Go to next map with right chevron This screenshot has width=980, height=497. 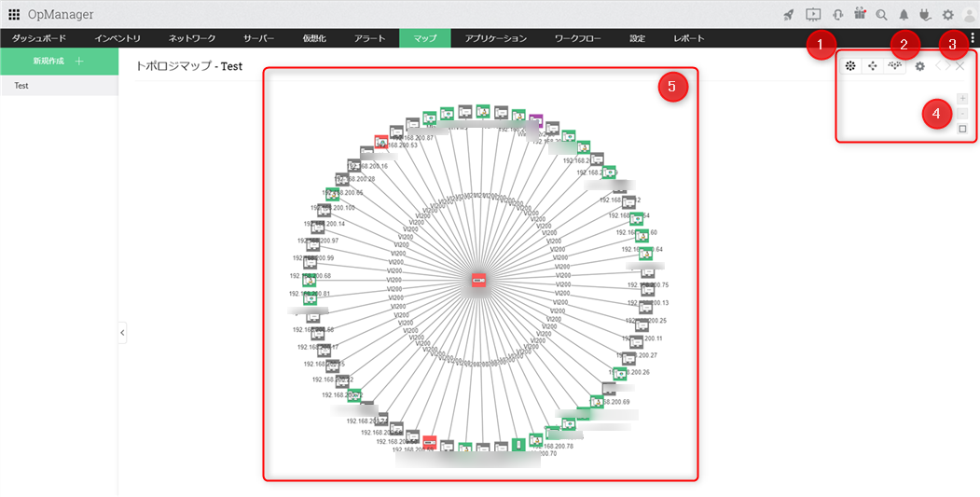(x=948, y=66)
